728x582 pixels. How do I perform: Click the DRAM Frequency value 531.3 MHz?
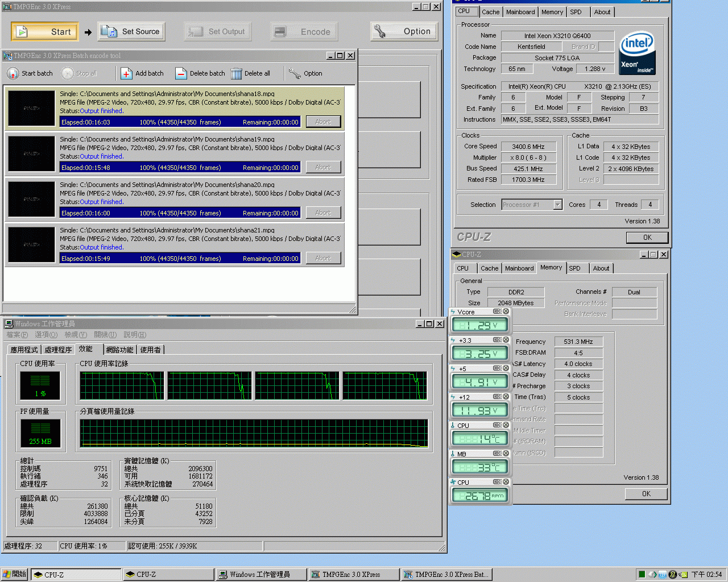[578, 342]
